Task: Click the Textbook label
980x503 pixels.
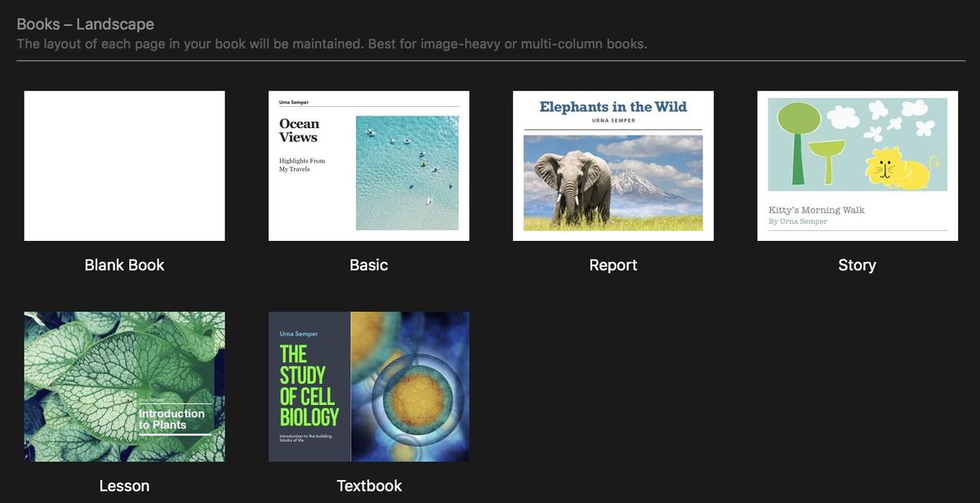Action: tap(369, 485)
